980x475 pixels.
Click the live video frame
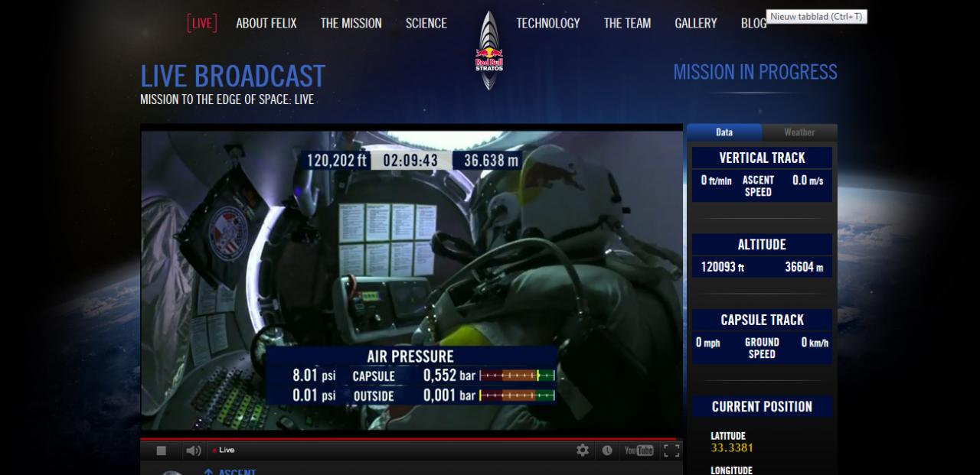tap(411, 280)
